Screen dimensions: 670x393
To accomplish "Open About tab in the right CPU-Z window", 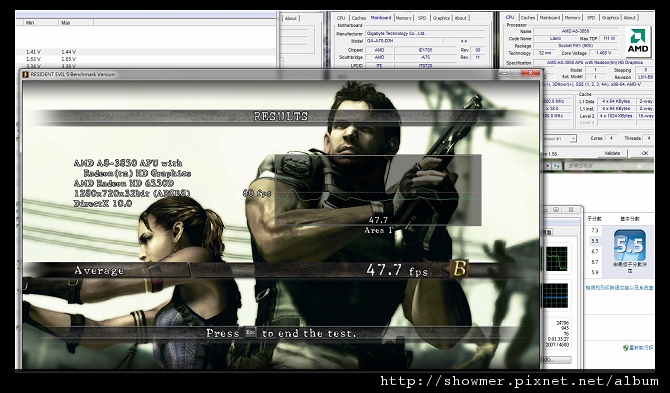I will pos(629,18).
